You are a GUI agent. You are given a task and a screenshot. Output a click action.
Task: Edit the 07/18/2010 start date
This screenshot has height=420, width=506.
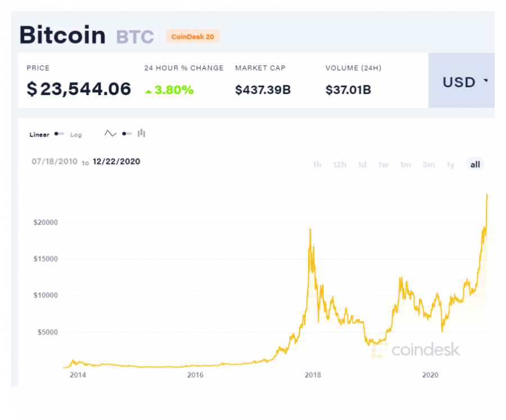click(55, 161)
